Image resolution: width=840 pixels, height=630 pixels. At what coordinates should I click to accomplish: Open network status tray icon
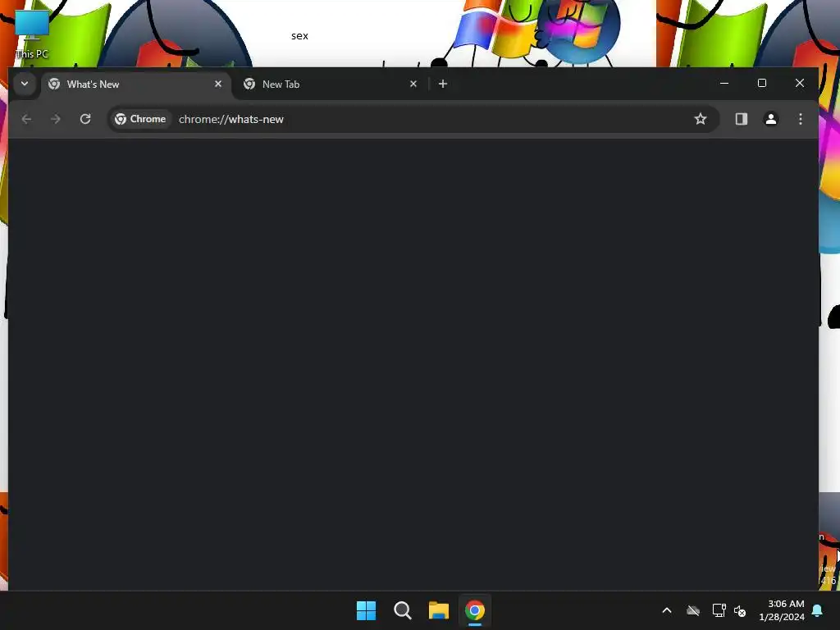point(719,610)
